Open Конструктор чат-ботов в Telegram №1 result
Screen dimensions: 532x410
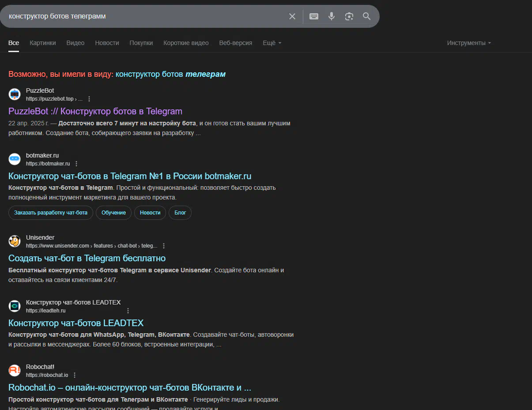130,176
